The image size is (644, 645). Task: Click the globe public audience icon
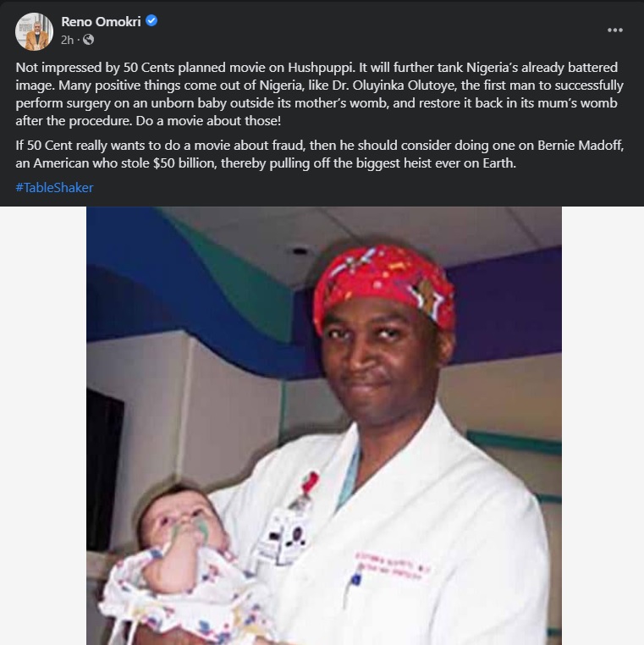(88, 40)
